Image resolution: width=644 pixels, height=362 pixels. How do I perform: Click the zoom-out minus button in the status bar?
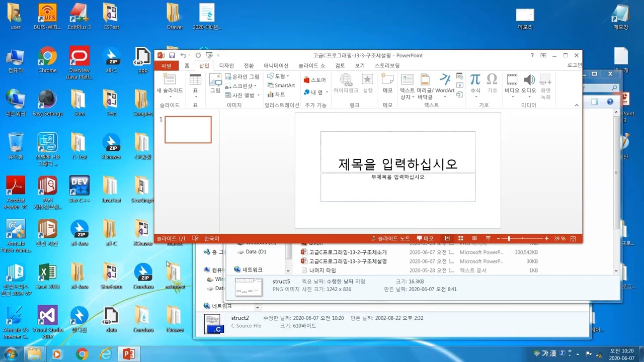coord(499,238)
